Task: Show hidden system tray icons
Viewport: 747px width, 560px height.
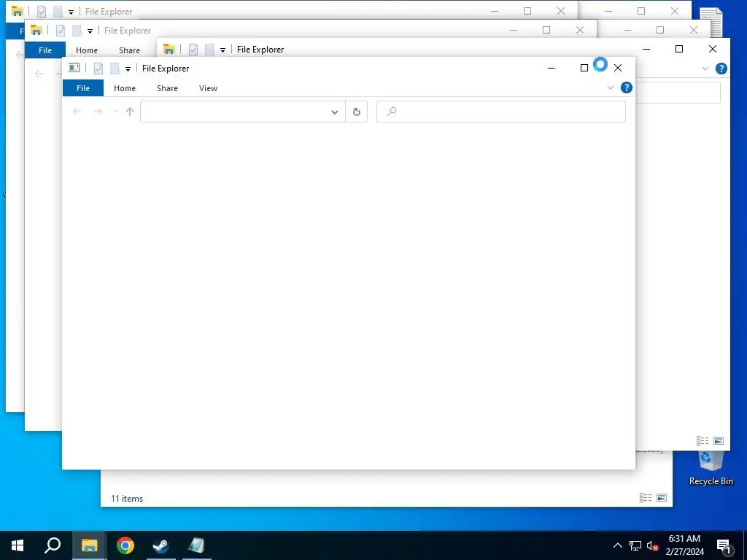Action: point(617,545)
